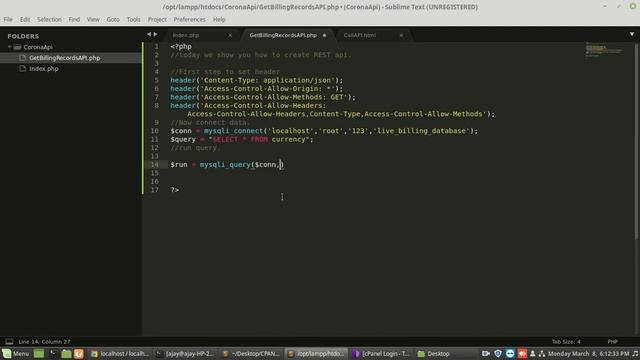Image resolution: width=640 pixels, height=360 pixels.
Task: Click line number 10 in the gutter
Action: pyautogui.click(x=155, y=131)
